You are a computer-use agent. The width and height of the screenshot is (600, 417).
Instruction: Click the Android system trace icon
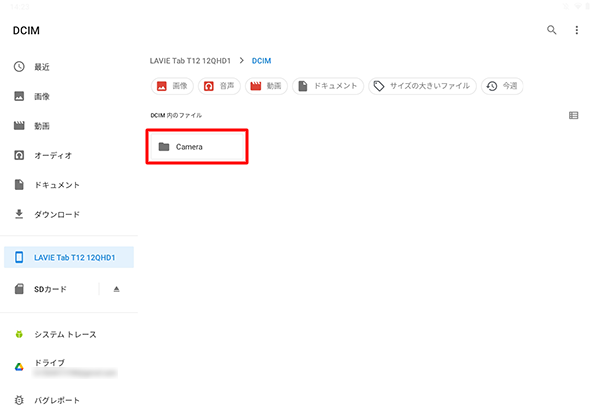coord(19,334)
